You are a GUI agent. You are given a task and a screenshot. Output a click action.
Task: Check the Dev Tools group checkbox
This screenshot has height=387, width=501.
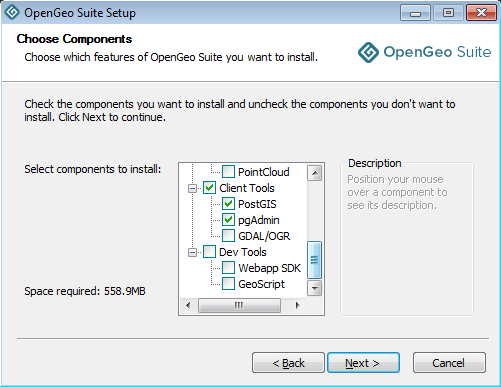(209, 252)
